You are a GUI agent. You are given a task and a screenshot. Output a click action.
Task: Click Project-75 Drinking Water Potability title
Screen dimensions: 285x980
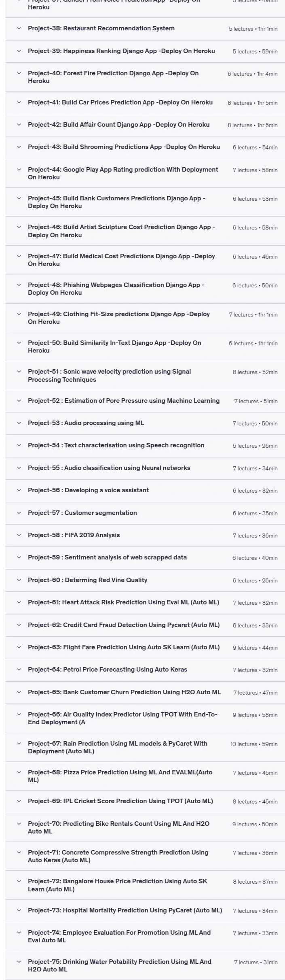point(120,965)
